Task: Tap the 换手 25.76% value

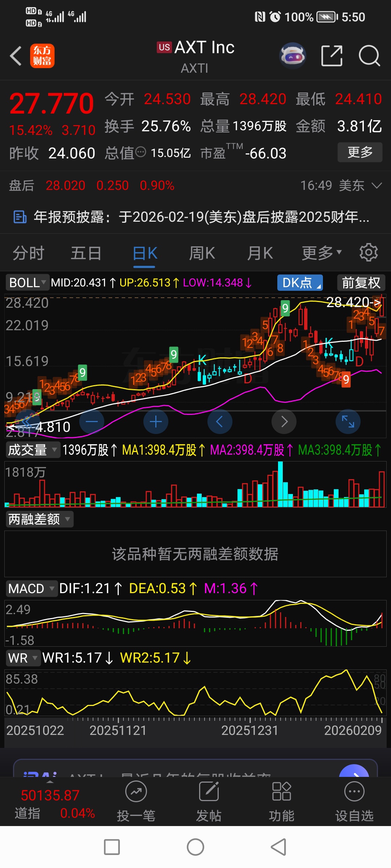Action: pos(166,126)
